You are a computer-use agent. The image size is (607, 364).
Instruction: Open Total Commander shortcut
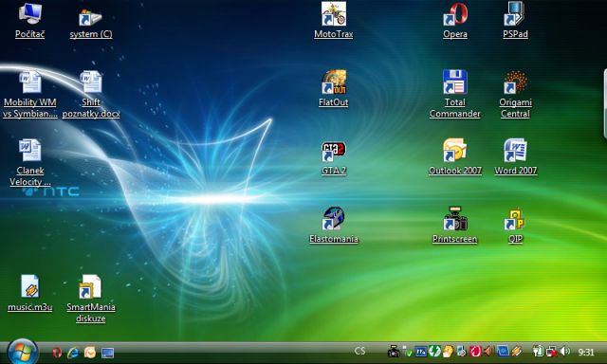pos(455,94)
